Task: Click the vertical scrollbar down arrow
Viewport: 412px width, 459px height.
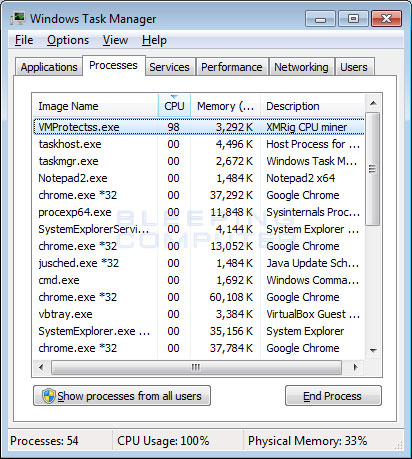Action: (373, 350)
